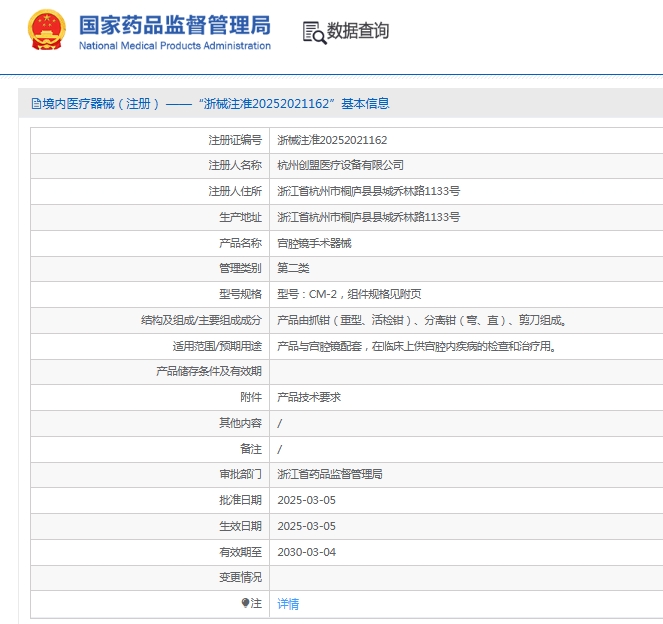Click the 产品名称 label
This screenshot has width=663, height=624.
tap(241, 243)
